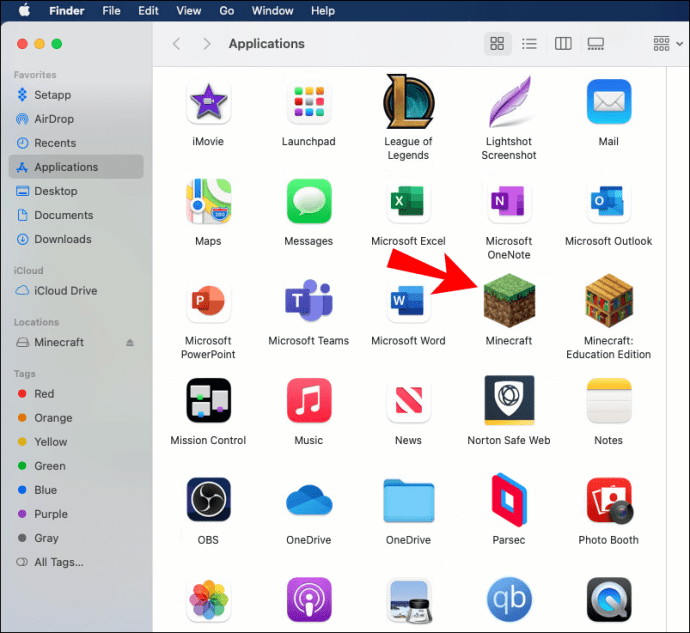
Task: Select the QuickTime Player icon
Action: click(609, 600)
